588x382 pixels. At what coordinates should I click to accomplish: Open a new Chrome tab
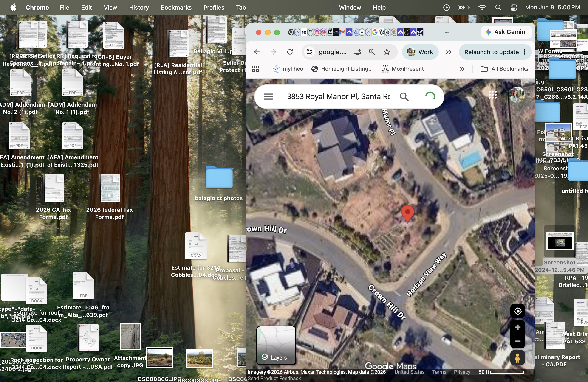(x=447, y=32)
